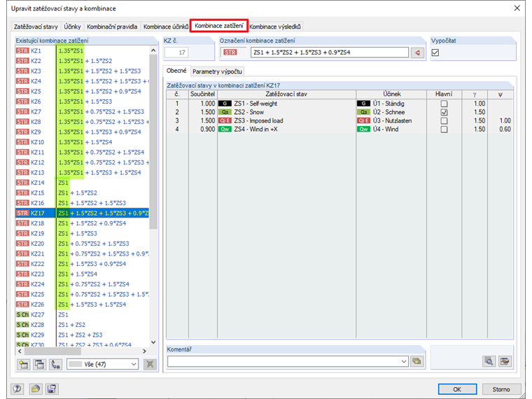Click the 0.900 factor cell

point(203,129)
